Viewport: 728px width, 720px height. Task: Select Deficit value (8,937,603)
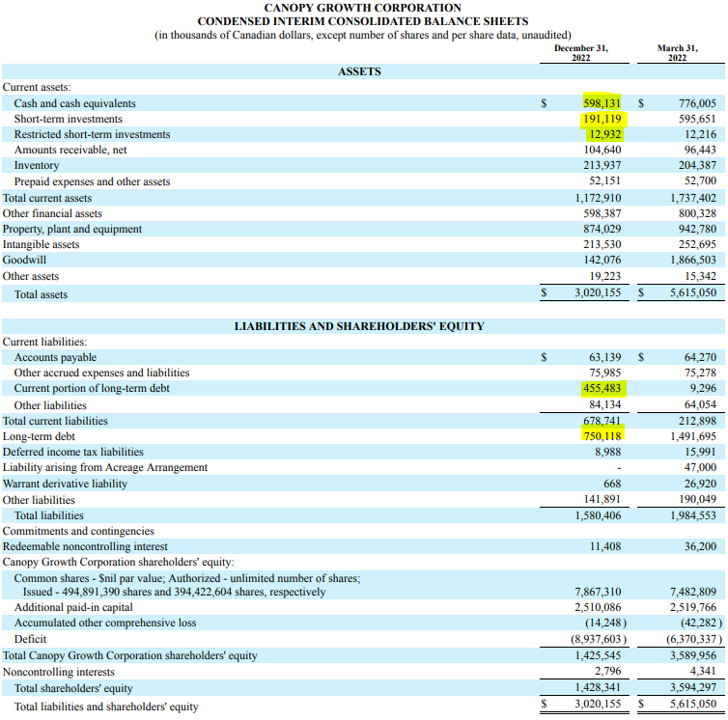tap(599, 639)
